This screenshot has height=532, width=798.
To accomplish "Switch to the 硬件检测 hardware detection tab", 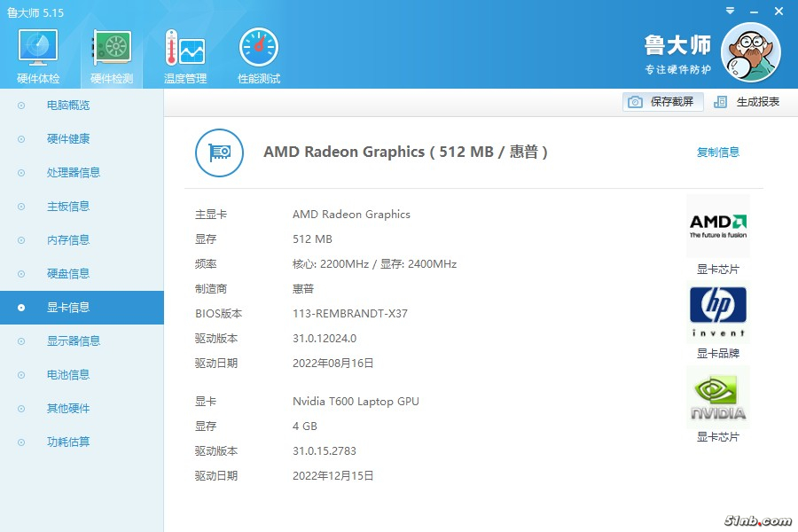I will [112, 56].
